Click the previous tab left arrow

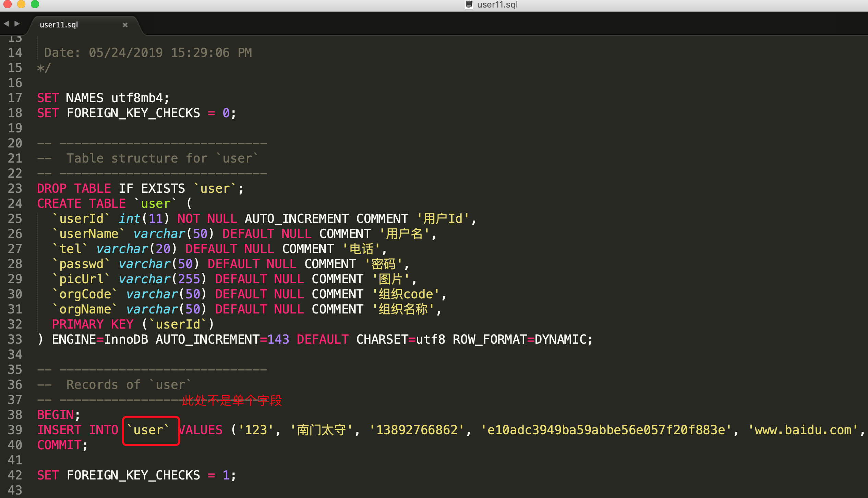point(6,24)
